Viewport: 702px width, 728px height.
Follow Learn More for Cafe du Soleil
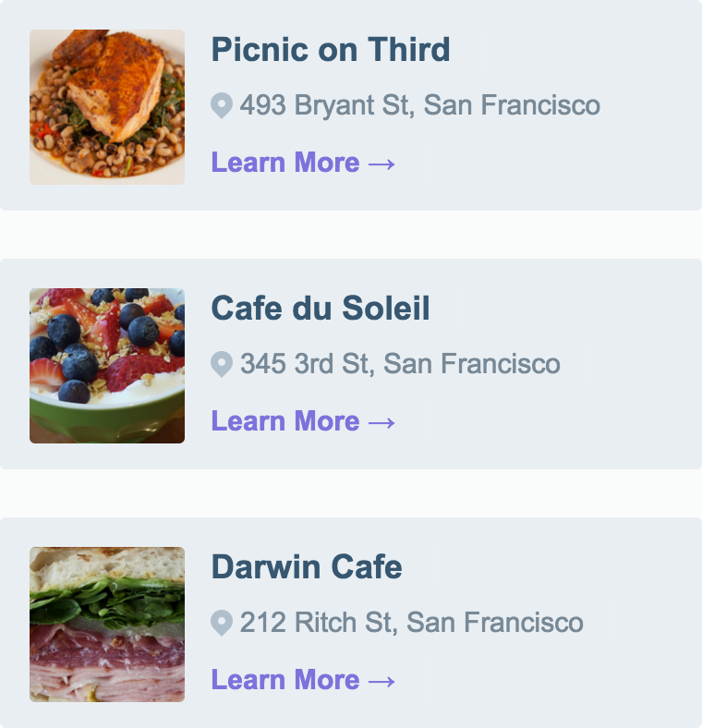click(285, 421)
